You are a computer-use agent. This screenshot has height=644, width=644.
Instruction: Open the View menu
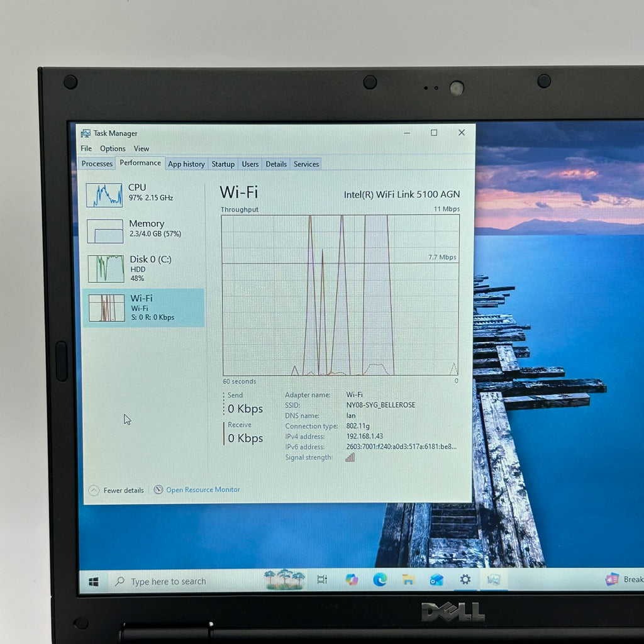coord(142,148)
